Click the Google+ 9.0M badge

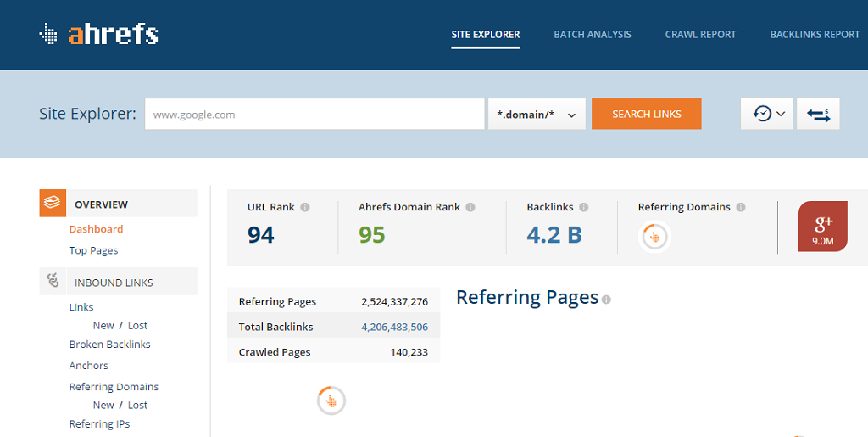[x=822, y=227]
